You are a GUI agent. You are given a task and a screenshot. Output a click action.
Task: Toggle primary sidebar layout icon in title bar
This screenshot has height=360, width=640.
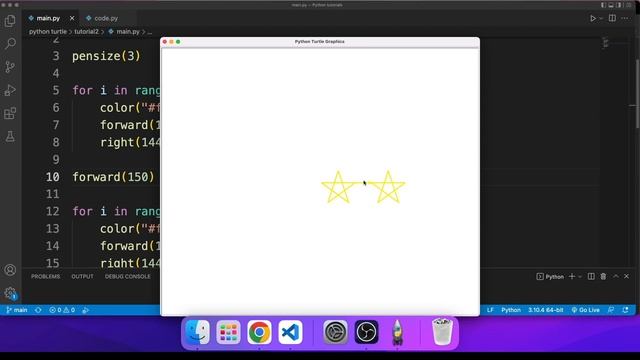click(x=603, y=5)
